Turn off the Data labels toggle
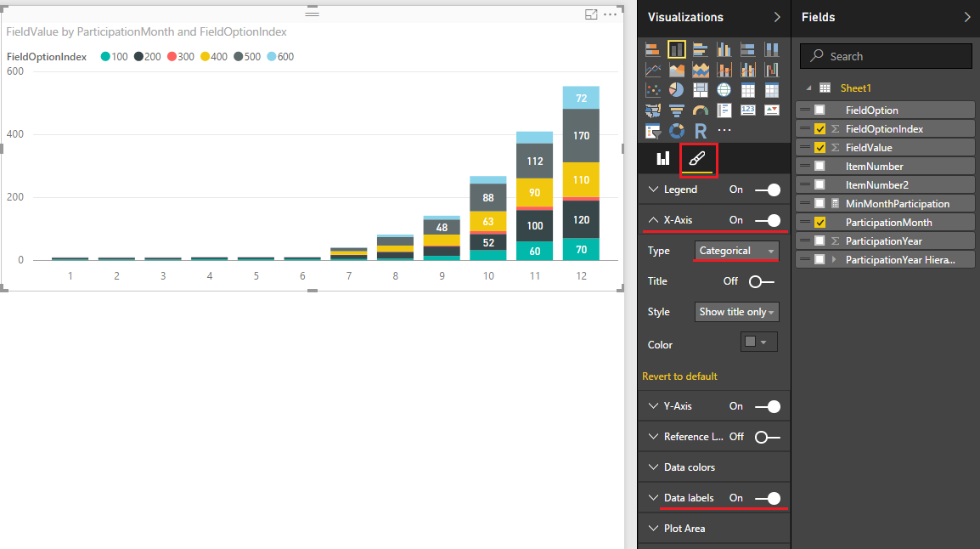This screenshot has width=980, height=549. coord(767,498)
